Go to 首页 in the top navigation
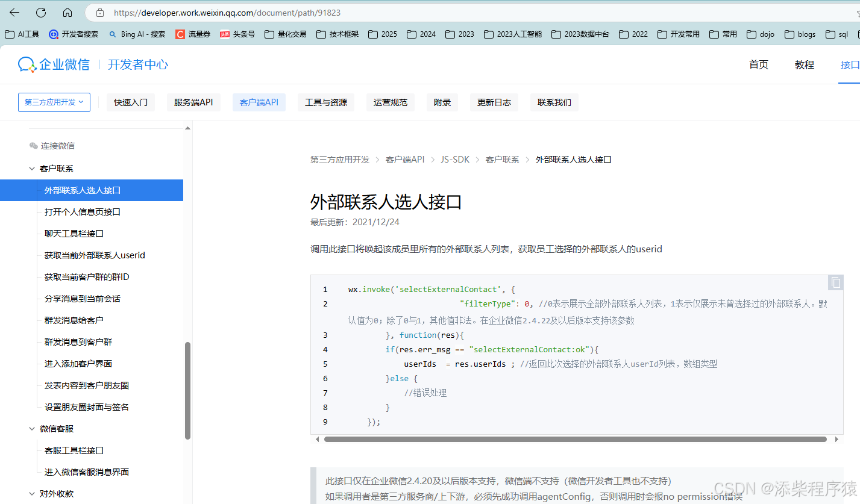Screen dimensions: 860x504 [759, 65]
